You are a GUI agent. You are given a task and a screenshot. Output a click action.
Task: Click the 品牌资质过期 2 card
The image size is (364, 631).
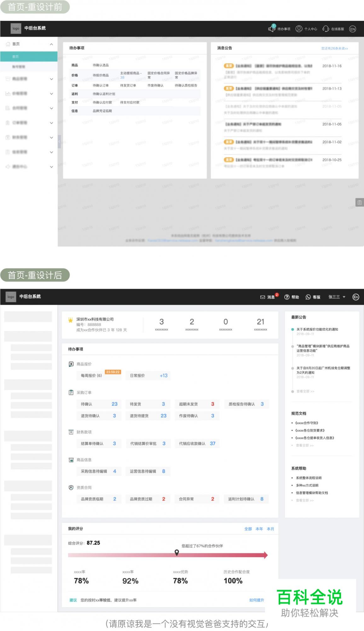pyautogui.click(x=148, y=499)
